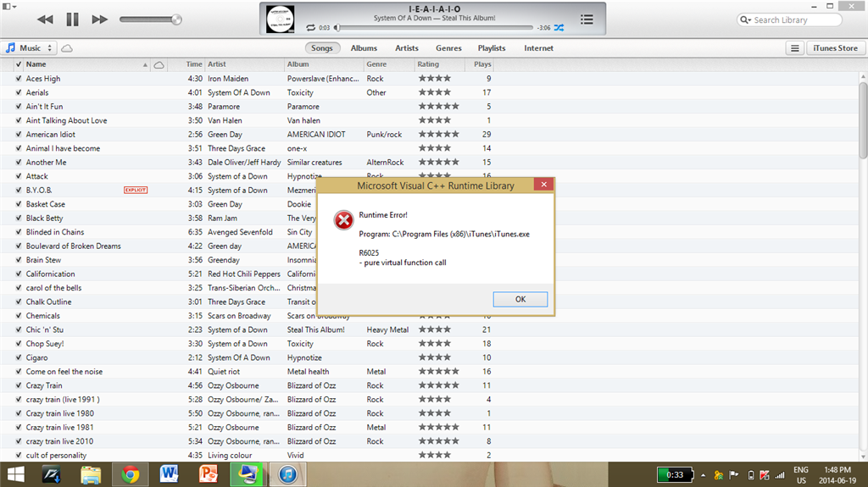Open the iTunes Store button

[835, 48]
